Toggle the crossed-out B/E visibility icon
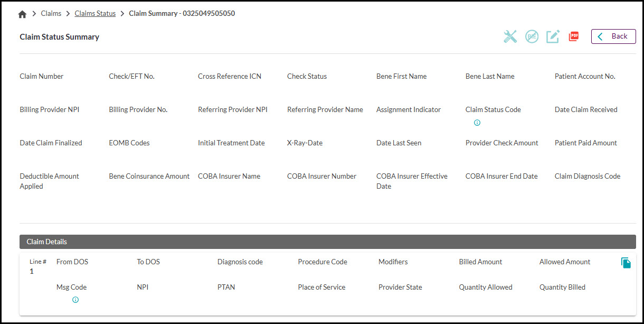 click(532, 36)
